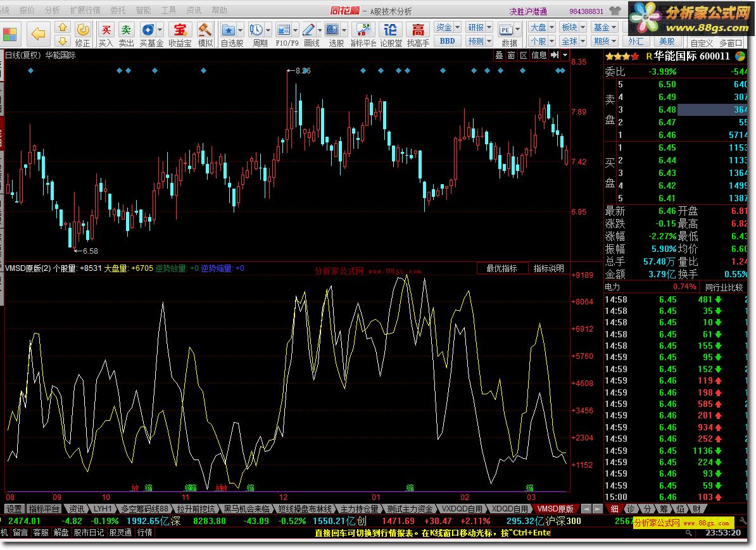Click the 美股 button
The height and width of the screenshot is (550, 756).
pos(667,41)
